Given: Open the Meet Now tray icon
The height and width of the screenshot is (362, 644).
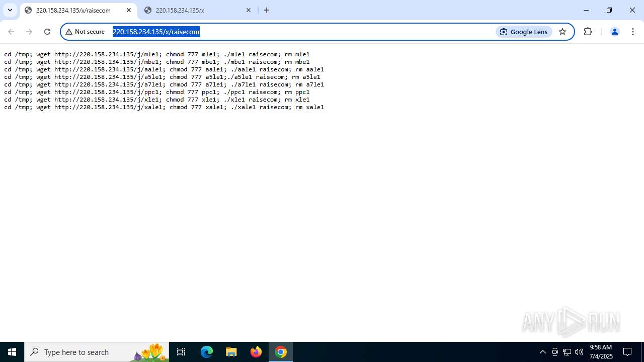Looking at the screenshot, I should pyautogui.click(x=555, y=352).
